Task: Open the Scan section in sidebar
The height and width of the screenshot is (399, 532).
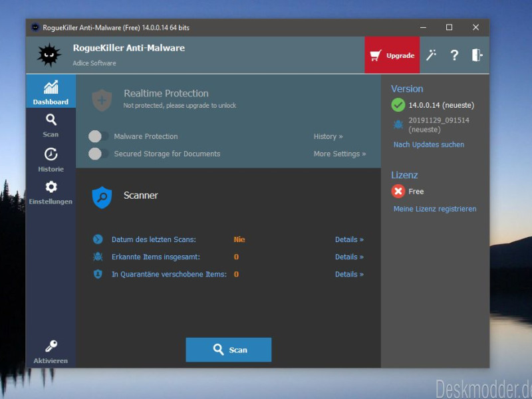Action: (x=51, y=126)
